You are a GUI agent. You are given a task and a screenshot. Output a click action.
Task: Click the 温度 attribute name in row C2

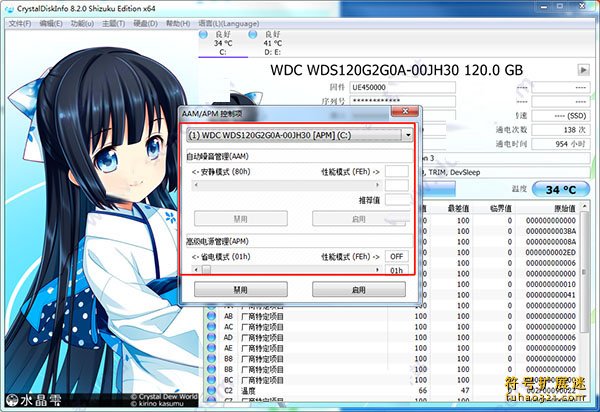point(248,391)
